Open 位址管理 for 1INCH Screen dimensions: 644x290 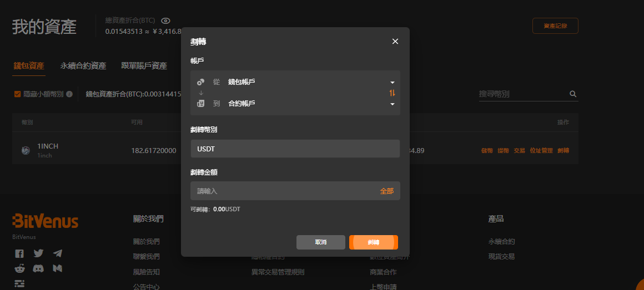pyautogui.click(x=541, y=150)
